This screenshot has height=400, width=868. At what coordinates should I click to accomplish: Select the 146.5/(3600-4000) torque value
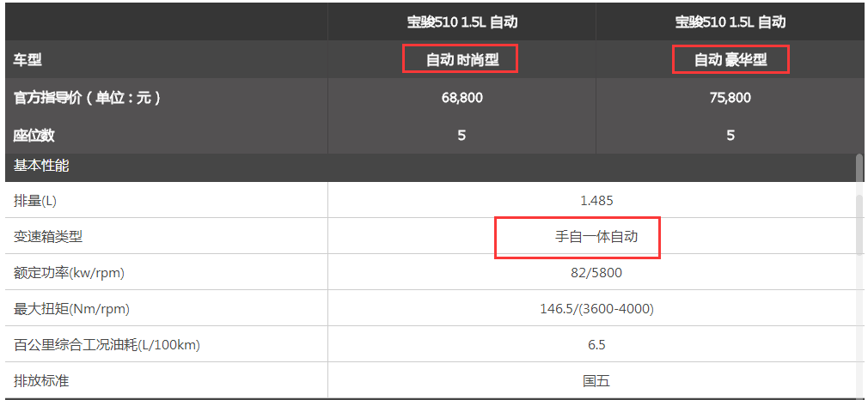pos(596,309)
